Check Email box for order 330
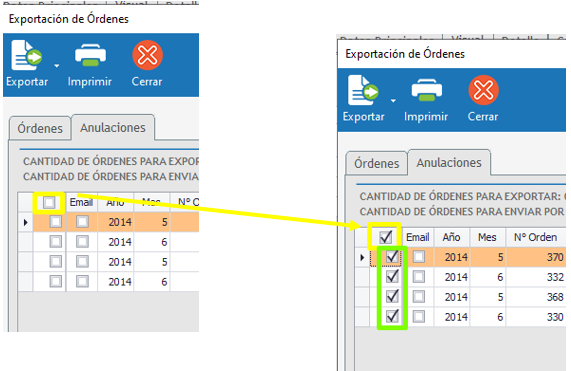This screenshot has height=371, width=571. [x=419, y=316]
